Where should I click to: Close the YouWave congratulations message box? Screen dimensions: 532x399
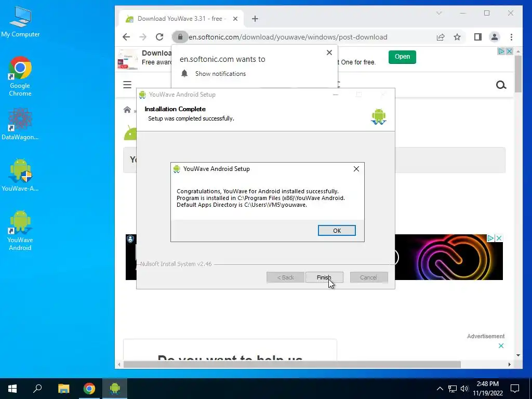pyautogui.click(x=356, y=169)
